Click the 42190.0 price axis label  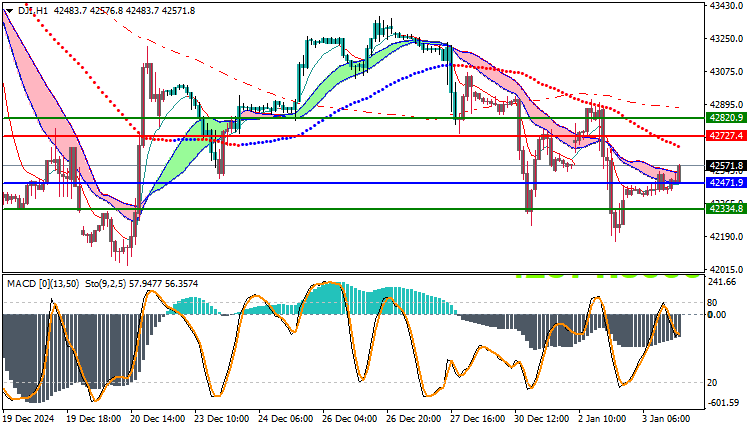coord(727,236)
